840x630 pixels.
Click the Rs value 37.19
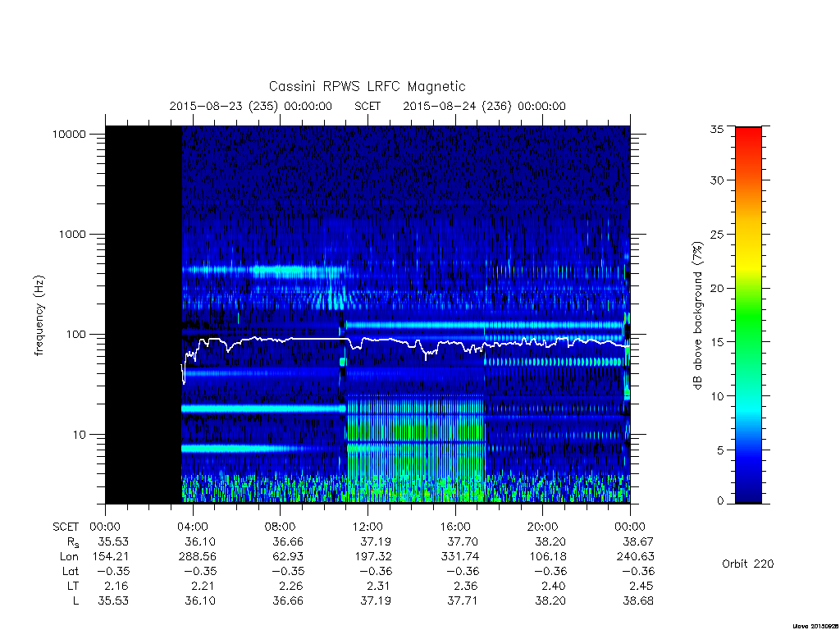(x=376, y=541)
